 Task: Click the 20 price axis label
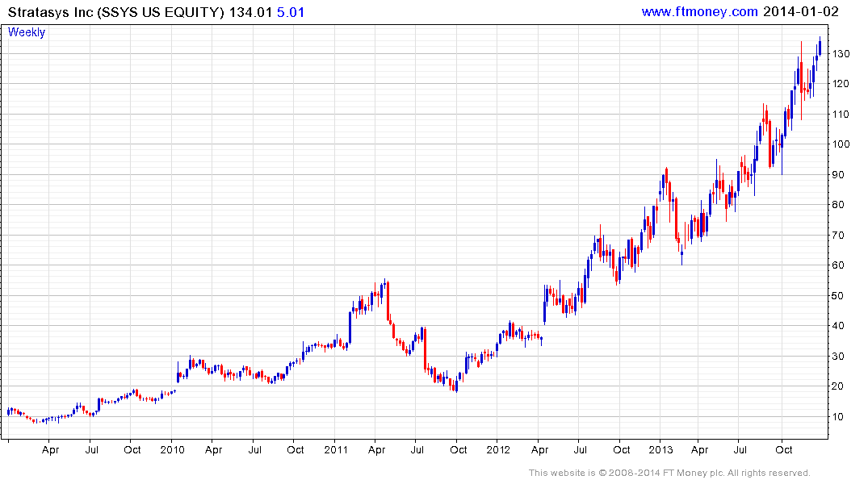coord(838,386)
